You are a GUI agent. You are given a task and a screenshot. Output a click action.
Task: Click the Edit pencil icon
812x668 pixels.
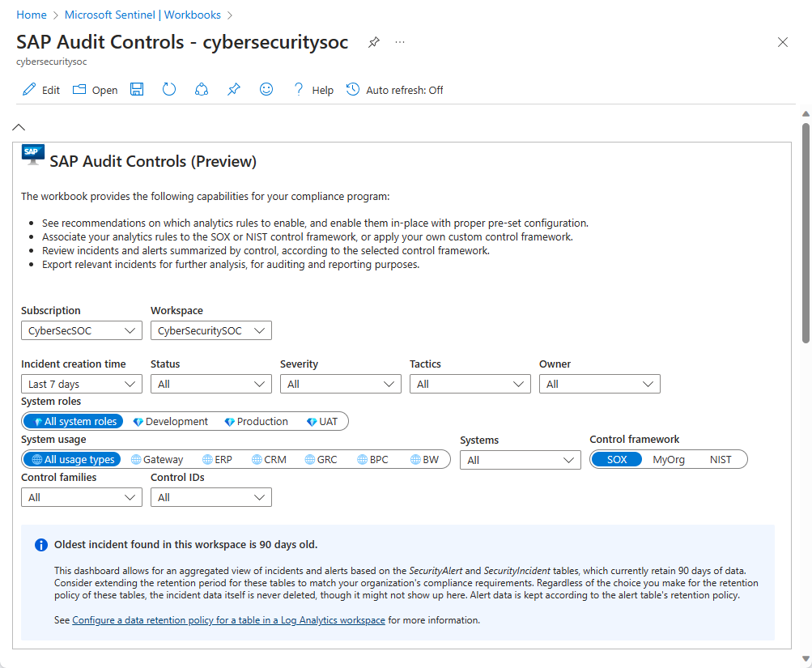tap(30, 90)
